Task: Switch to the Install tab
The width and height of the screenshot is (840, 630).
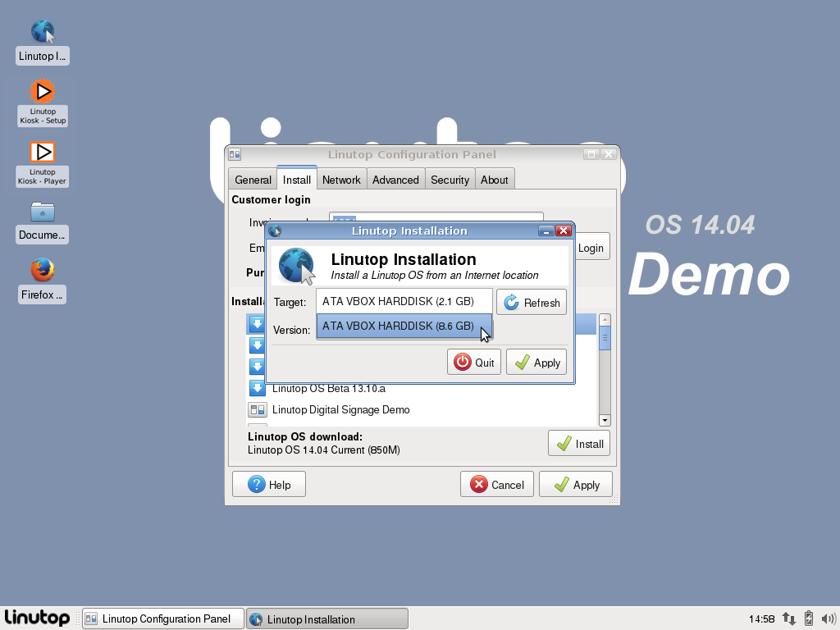Action: (x=297, y=179)
